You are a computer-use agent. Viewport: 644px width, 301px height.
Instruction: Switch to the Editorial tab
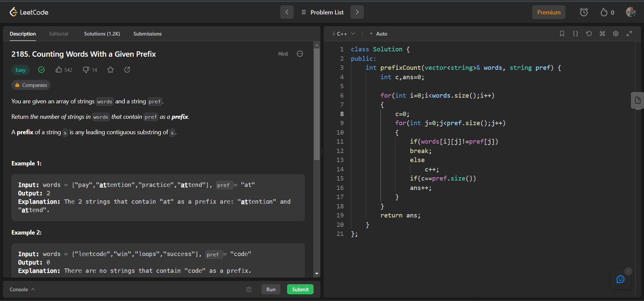59,34
